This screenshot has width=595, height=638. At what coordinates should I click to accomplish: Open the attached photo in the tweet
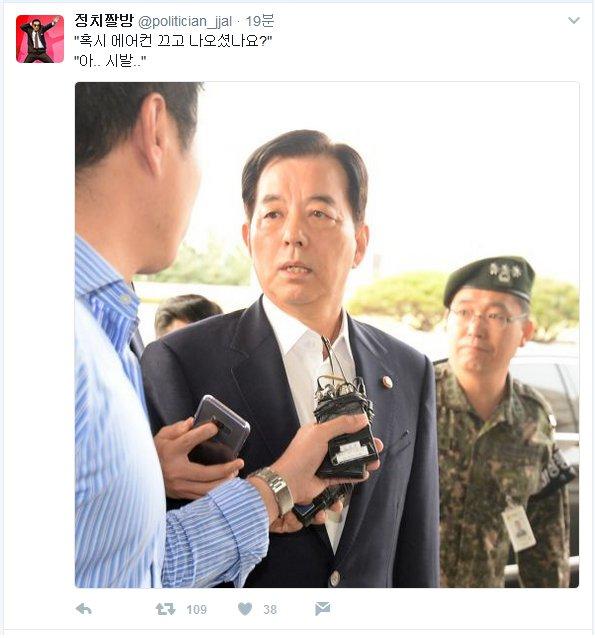pos(327,335)
